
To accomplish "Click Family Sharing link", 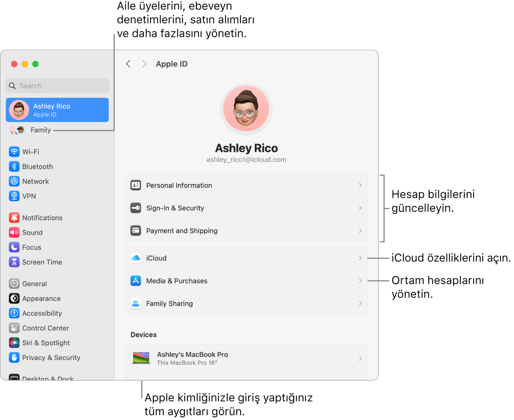I will pos(246,303).
